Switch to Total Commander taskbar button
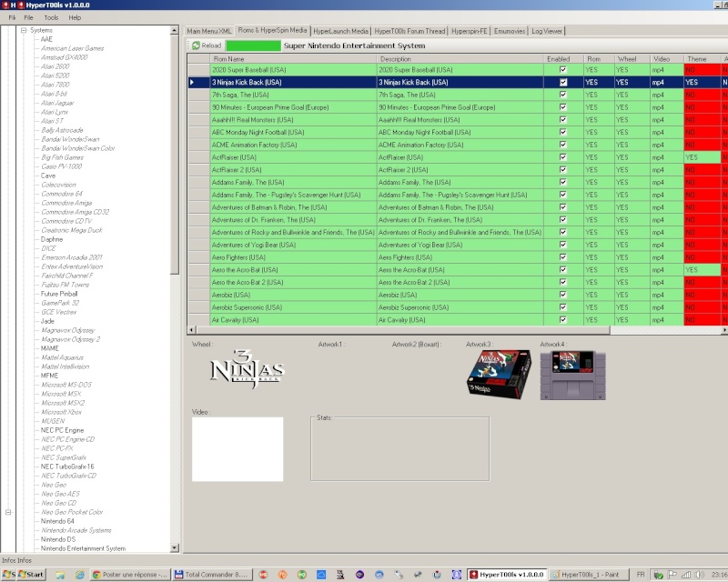 (213, 575)
